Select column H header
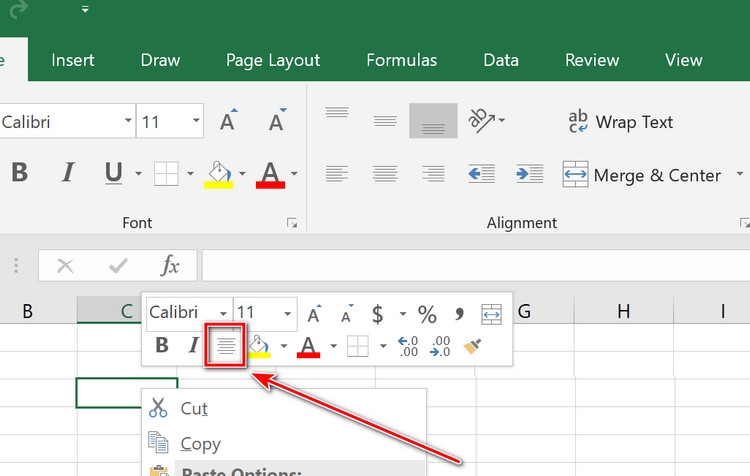This screenshot has height=476, width=750. 623,311
